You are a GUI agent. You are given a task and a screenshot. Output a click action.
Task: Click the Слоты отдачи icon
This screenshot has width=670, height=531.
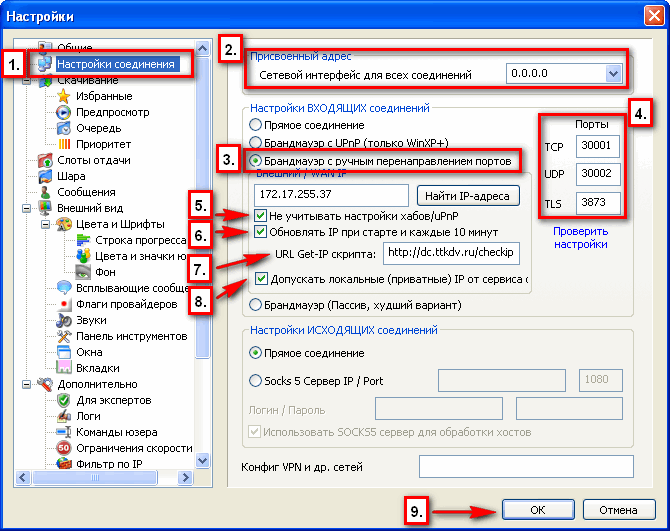click(x=43, y=161)
